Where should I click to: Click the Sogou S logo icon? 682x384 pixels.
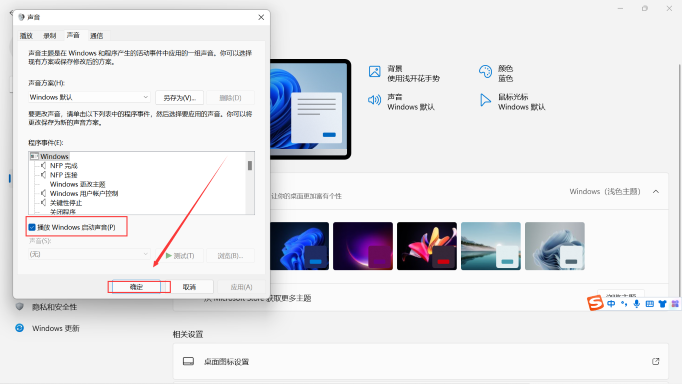coord(595,303)
